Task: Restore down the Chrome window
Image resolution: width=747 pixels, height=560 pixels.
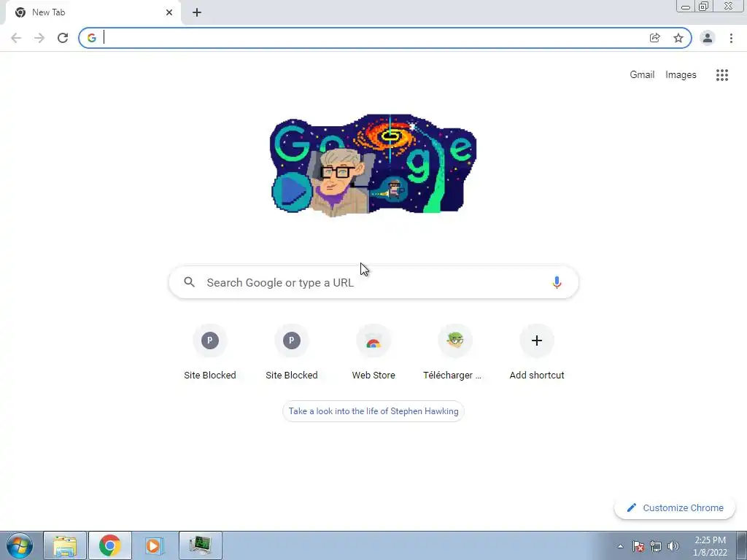Action: tap(704, 6)
